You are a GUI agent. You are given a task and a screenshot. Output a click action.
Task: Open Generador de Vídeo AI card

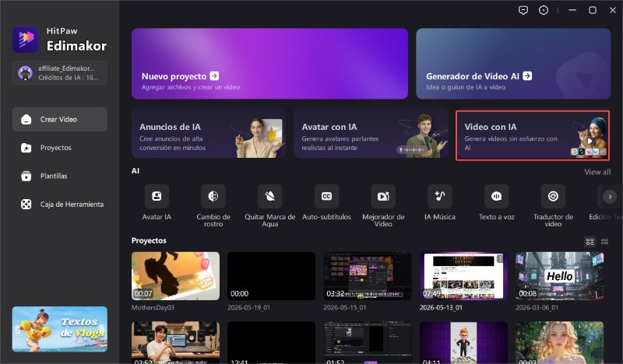pos(513,64)
